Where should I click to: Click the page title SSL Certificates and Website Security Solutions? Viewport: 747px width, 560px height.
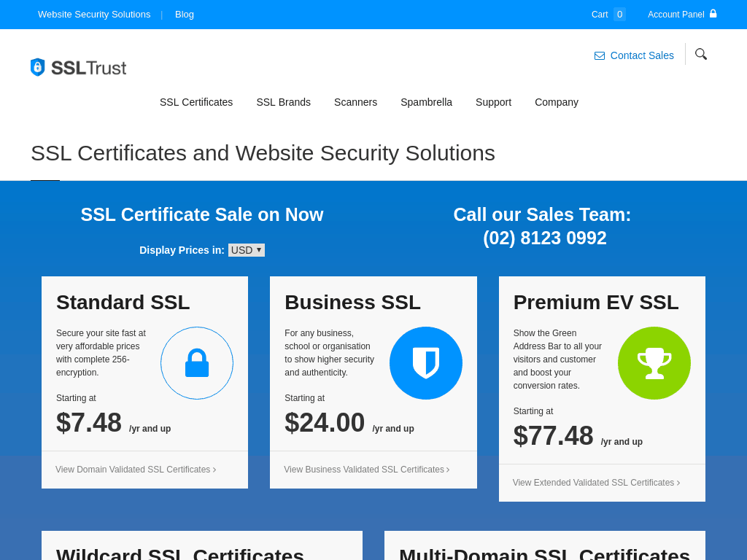(x=263, y=153)
